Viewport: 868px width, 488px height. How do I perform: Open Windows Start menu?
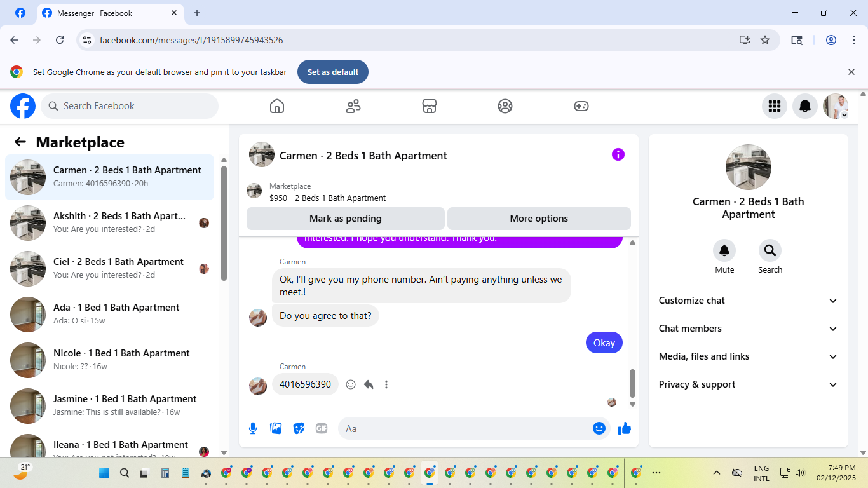coord(104,473)
